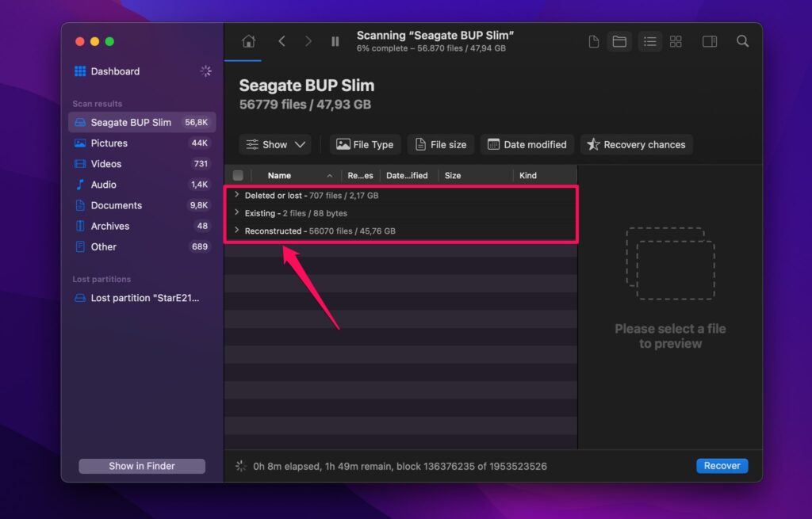Screen dimensions: 812x519
Task: Click the Lost partition drive icon
Action: [x=80, y=297]
